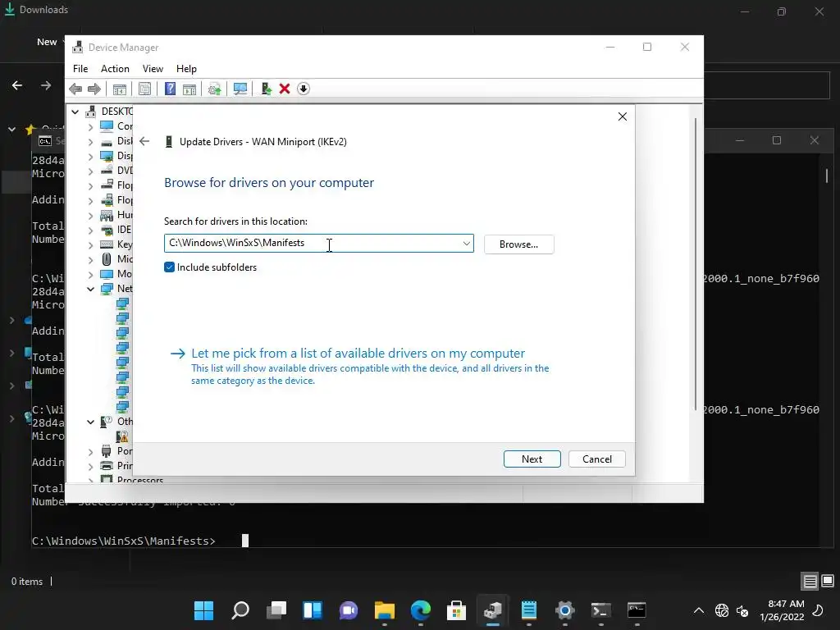Collapse the DESKTOP root tree node
Image resolution: width=840 pixels, height=630 pixels.
pyautogui.click(x=75, y=112)
